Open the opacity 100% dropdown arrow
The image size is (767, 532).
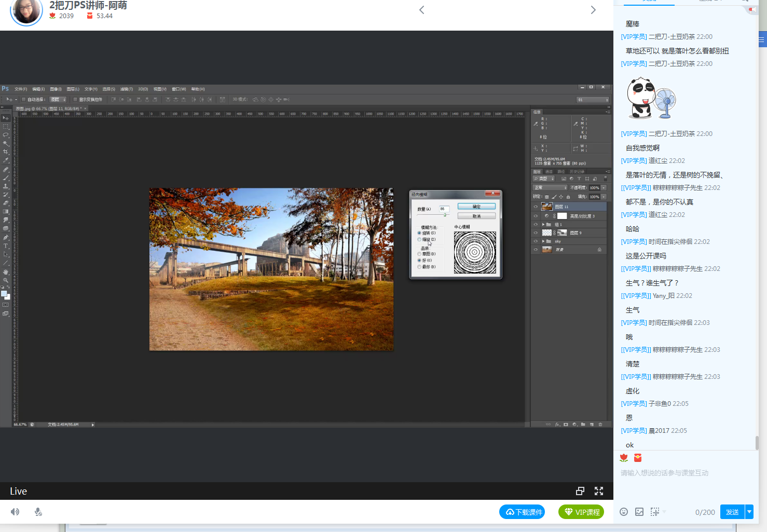pos(604,187)
